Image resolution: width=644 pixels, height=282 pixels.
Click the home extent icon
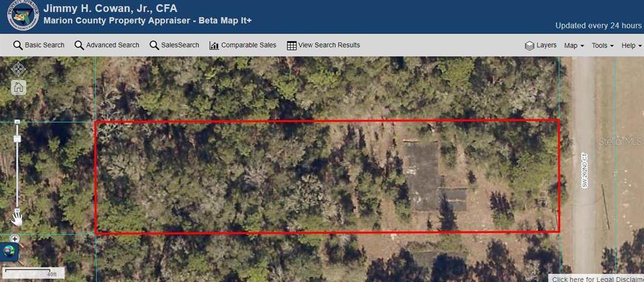point(18,87)
